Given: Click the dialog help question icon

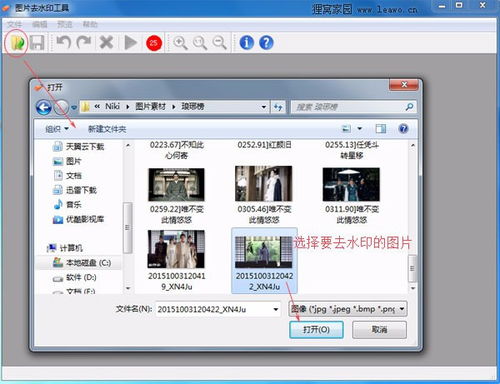Looking at the screenshot, I should [403, 129].
